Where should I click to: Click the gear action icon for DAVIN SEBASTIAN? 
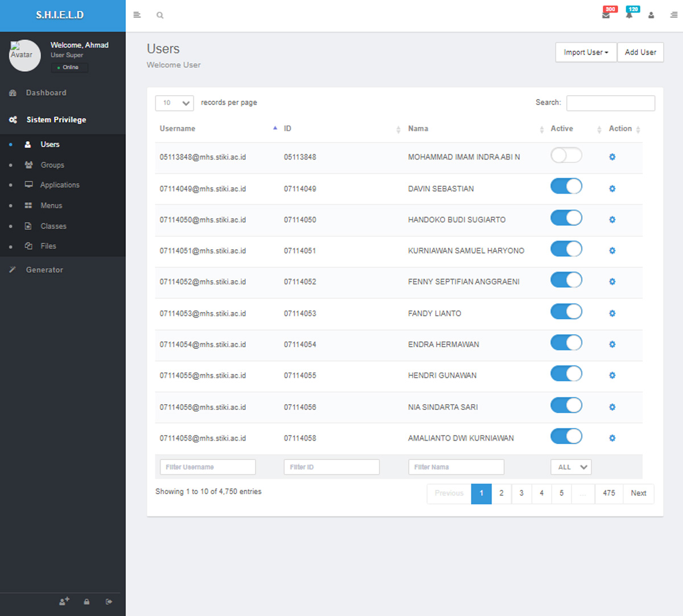point(612,188)
